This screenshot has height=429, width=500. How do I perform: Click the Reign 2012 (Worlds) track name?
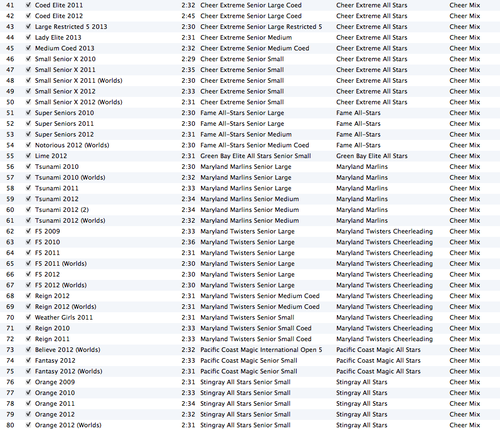[x=66, y=307]
